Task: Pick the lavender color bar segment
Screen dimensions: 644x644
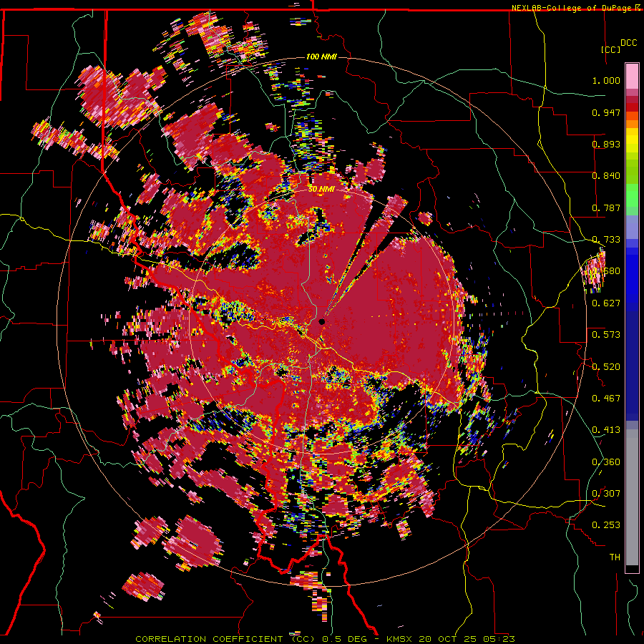Action: tap(632, 227)
